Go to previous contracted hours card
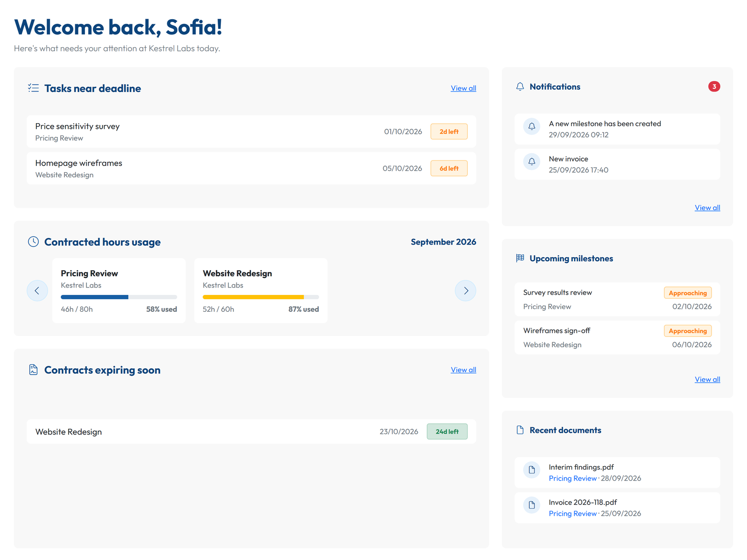The image size is (747, 560). tap(37, 291)
